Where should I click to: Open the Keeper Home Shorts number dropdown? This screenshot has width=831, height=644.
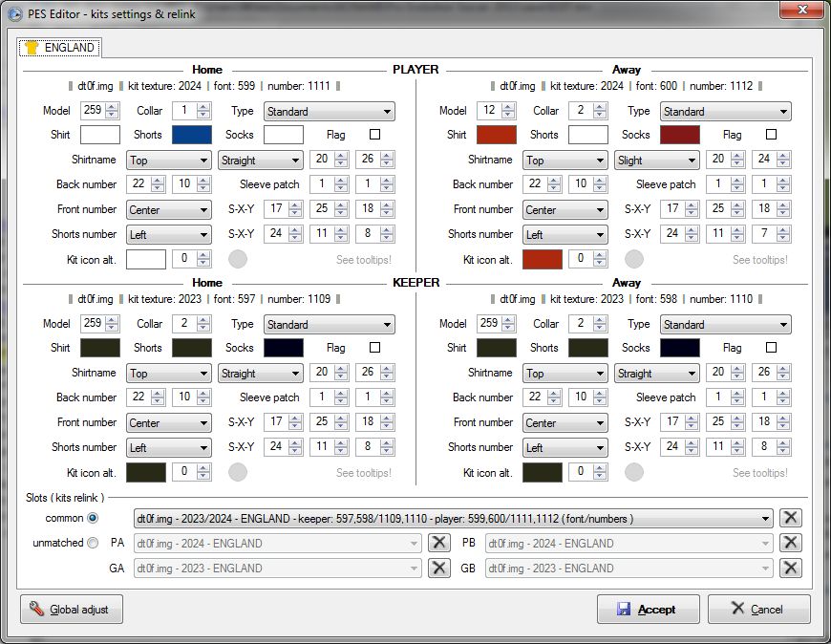(x=168, y=448)
